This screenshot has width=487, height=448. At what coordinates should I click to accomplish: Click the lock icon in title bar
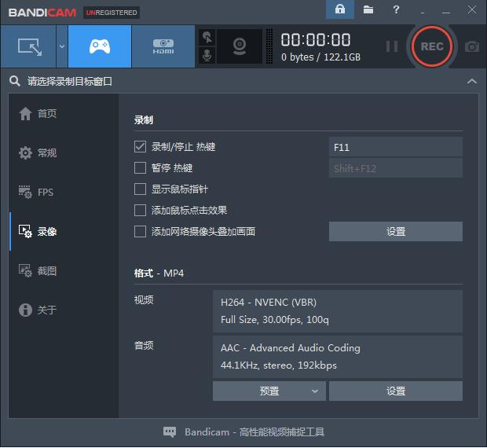click(340, 10)
